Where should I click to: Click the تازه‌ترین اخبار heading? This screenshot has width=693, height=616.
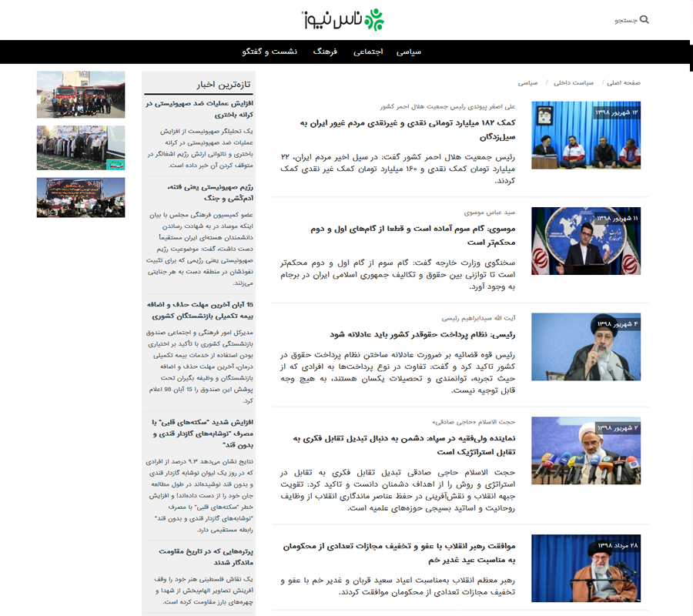tap(223, 85)
